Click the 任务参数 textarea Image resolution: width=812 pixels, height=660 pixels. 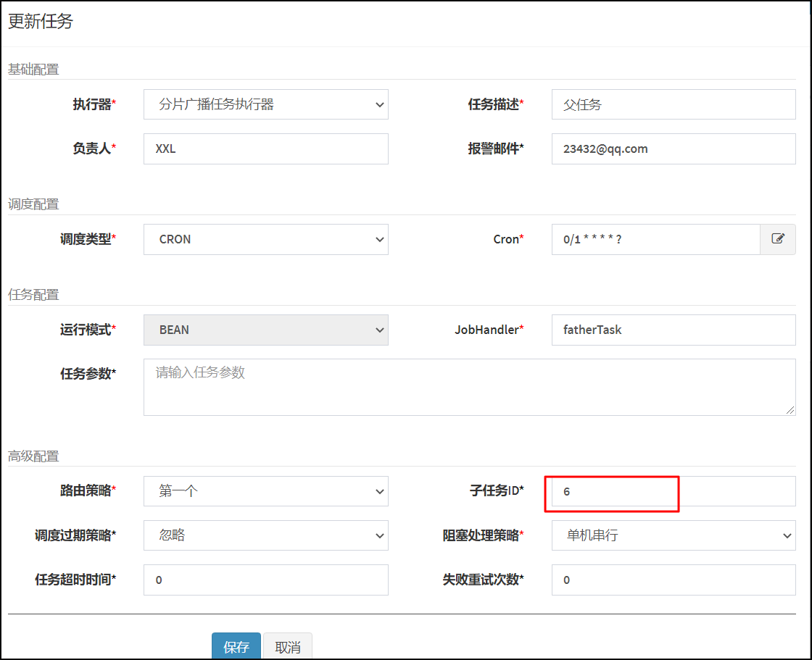(x=470, y=387)
